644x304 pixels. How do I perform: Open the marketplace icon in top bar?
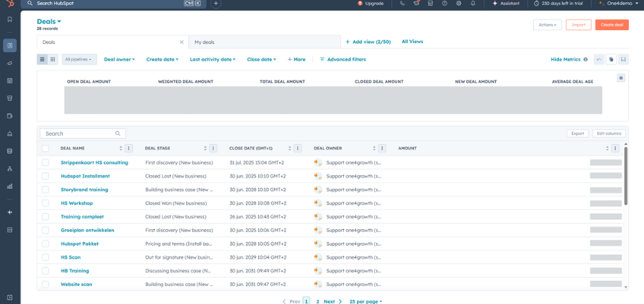[x=430, y=3]
